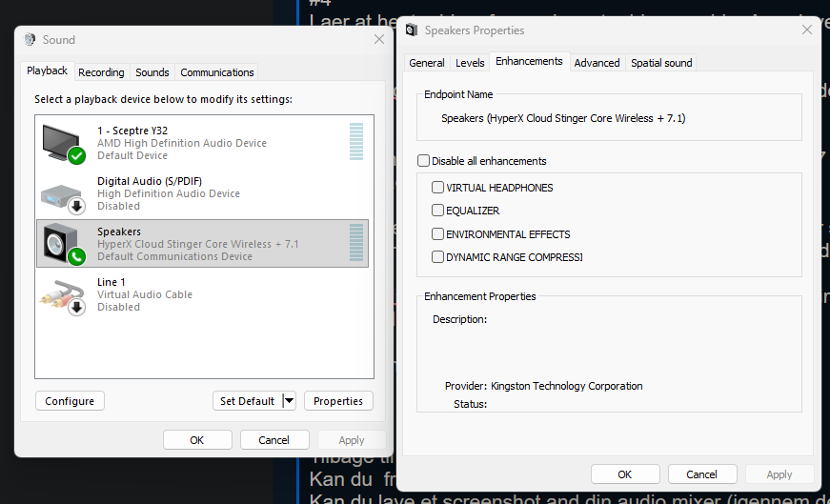The width and height of the screenshot is (830, 504).
Task: Click the Speakers Properties title icon
Action: (x=412, y=30)
